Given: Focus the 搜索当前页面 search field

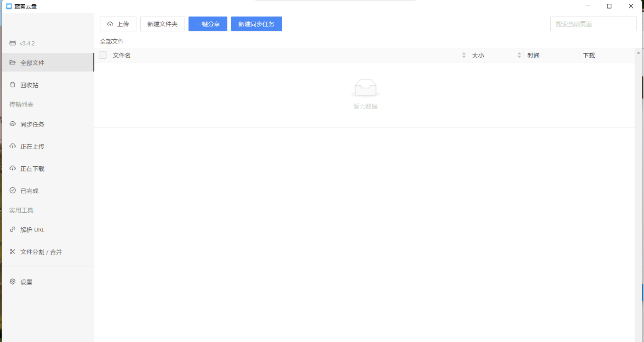Looking at the screenshot, I should tap(593, 24).
